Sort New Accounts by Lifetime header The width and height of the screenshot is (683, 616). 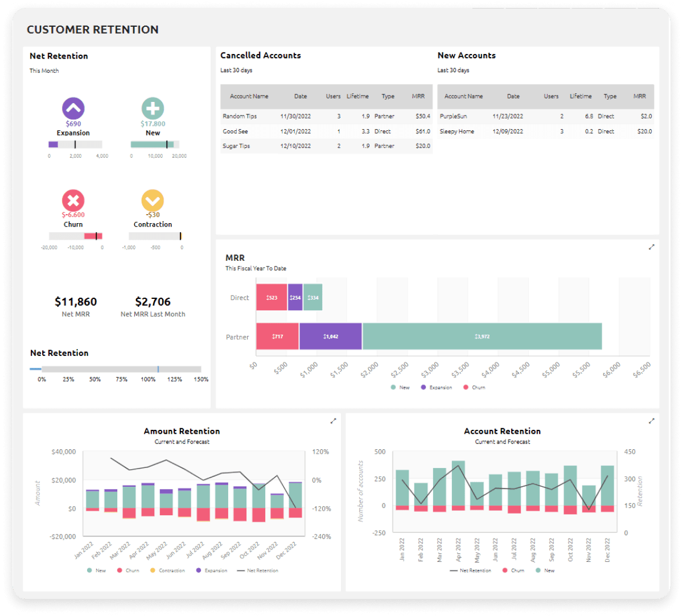(581, 96)
